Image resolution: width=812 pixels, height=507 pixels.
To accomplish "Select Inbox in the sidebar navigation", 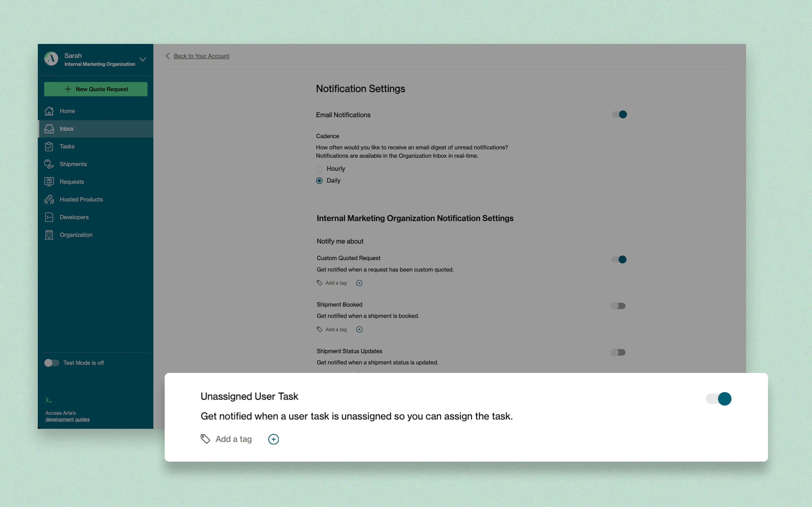I will pyautogui.click(x=66, y=129).
